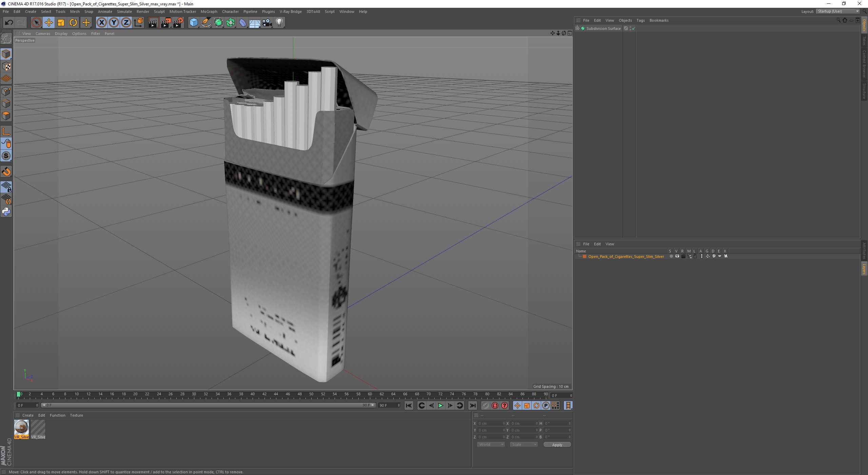Click the Subdivision Surface generator icon
This screenshot has height=475, width=868.
click(218, 23)
